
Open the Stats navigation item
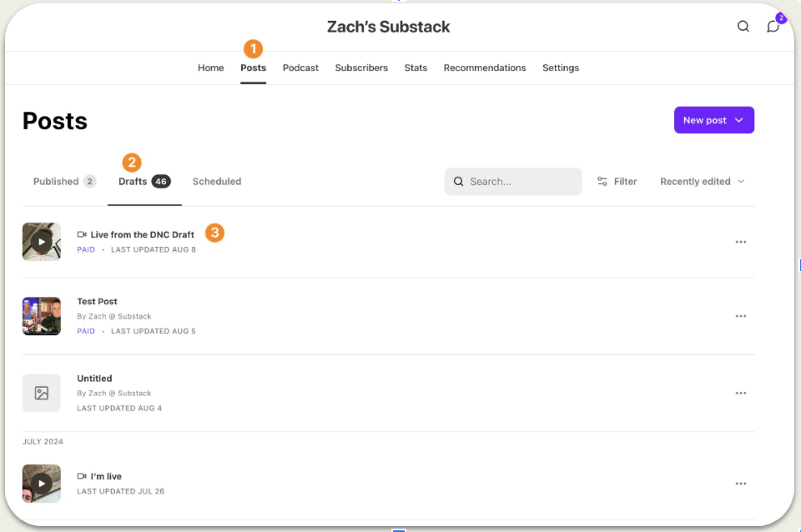416,68
